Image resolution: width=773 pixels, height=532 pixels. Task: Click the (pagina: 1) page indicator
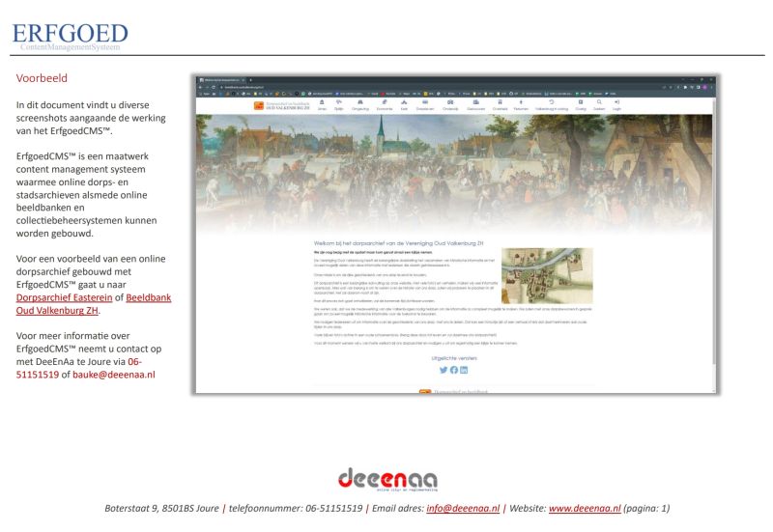click(646, 509)
